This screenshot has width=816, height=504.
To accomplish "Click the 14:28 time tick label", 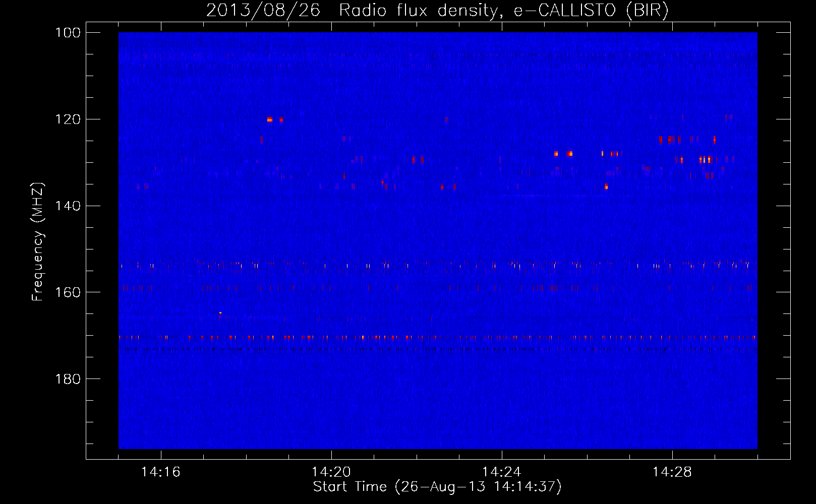I will pos(672,472).
